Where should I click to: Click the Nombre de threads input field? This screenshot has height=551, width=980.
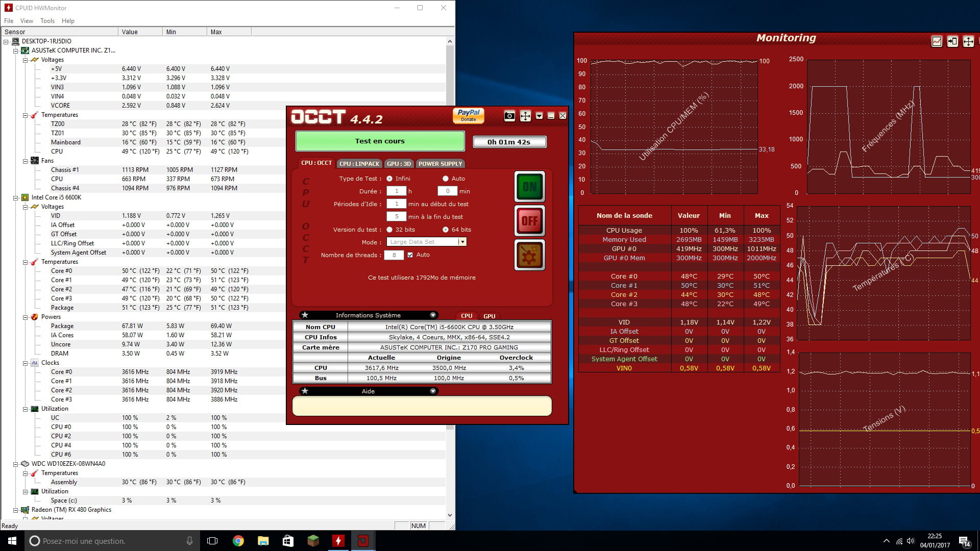pos(394,255)
